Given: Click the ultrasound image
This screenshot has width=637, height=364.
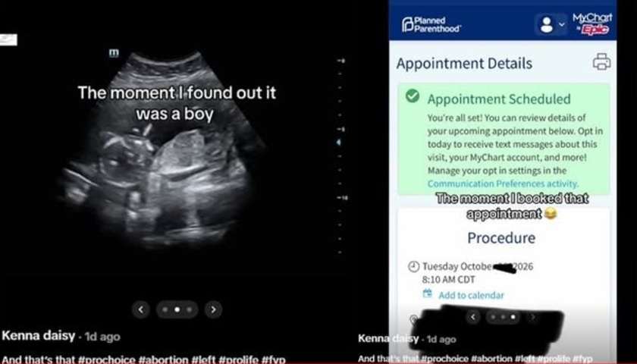Looking at the screenshot, I should 162,150.
